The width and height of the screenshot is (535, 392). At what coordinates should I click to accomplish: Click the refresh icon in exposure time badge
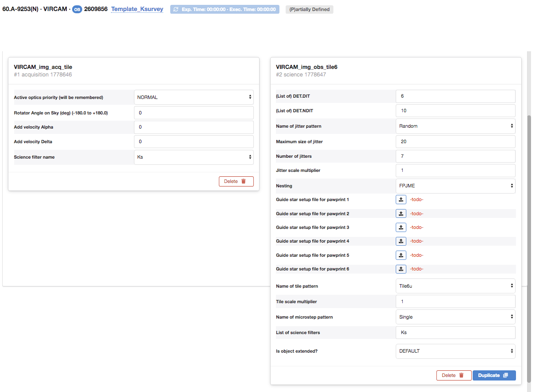coord(176,9)
